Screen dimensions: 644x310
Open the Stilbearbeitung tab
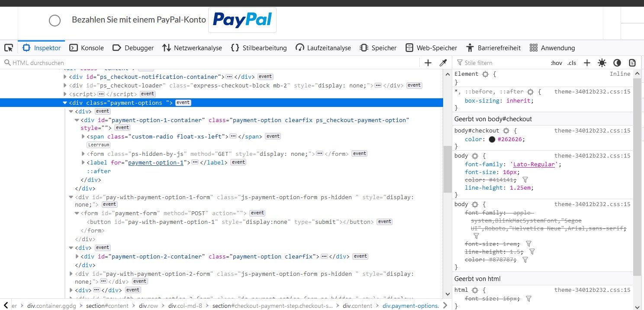(x=259, y=48)
